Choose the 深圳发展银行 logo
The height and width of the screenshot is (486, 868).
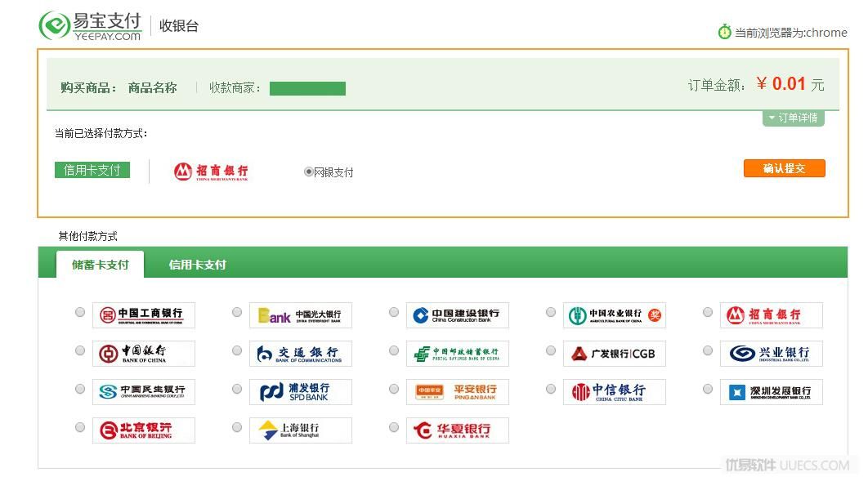click(x=771, y=392)
